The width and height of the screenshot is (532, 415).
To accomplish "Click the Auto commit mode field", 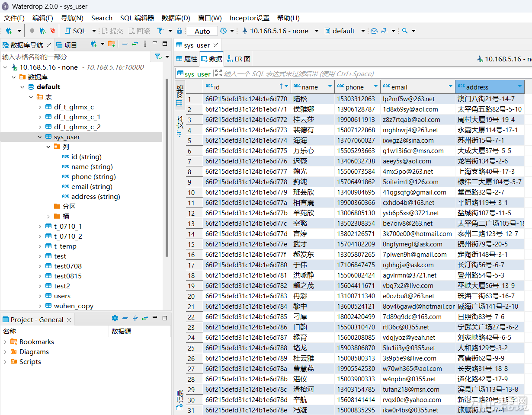I will 202,31.
